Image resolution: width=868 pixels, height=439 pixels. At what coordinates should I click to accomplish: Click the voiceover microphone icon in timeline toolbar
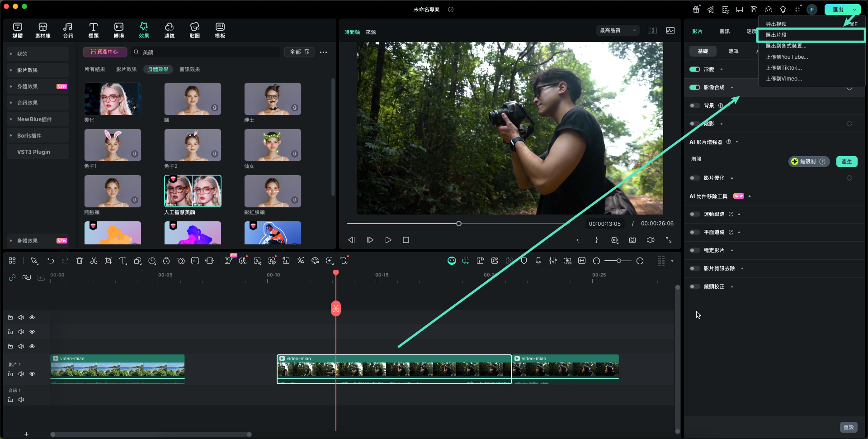(538, 261)
